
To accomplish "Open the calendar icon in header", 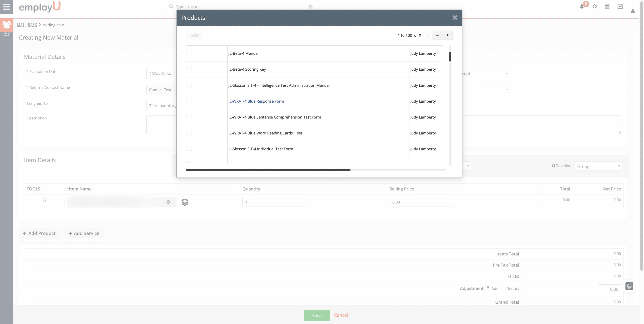I will [x=607, y=7].
